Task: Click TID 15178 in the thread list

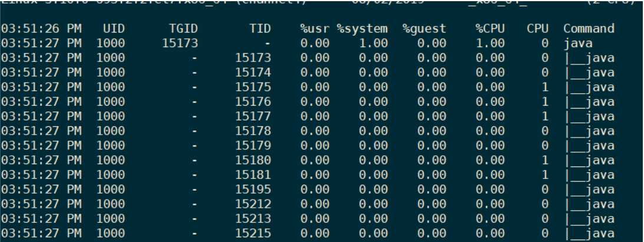Action: (253, 131)
